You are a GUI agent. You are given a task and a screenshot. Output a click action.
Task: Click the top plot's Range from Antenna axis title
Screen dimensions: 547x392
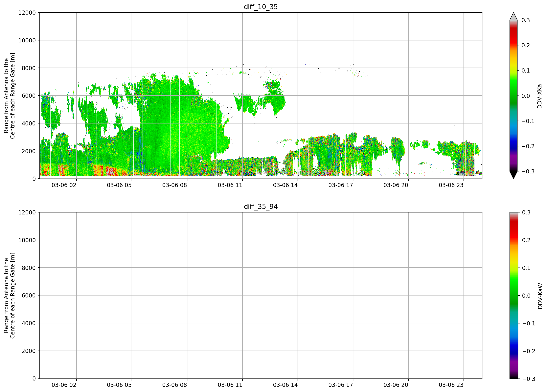(x=9, y=96)
